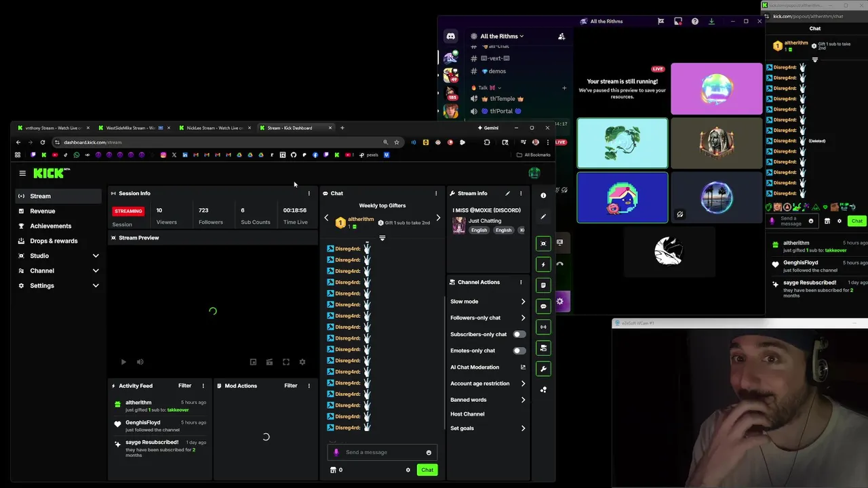The height and width of the screenshot is (488, 868).
Task: Open Chat panel three-dot menu
Action: click(x=436, y=193)
